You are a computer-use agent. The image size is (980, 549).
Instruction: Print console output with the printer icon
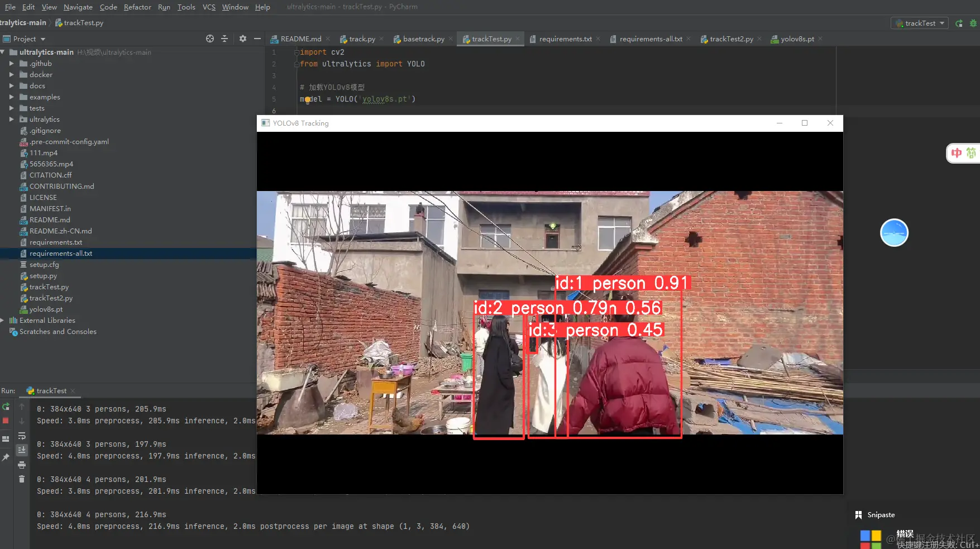22,465
